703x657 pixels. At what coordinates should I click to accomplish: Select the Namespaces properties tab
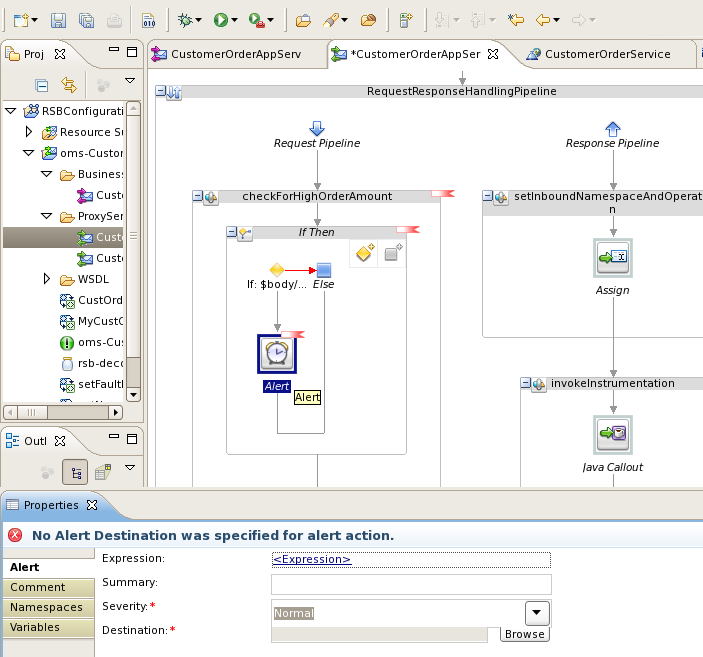tap(48, 607)
